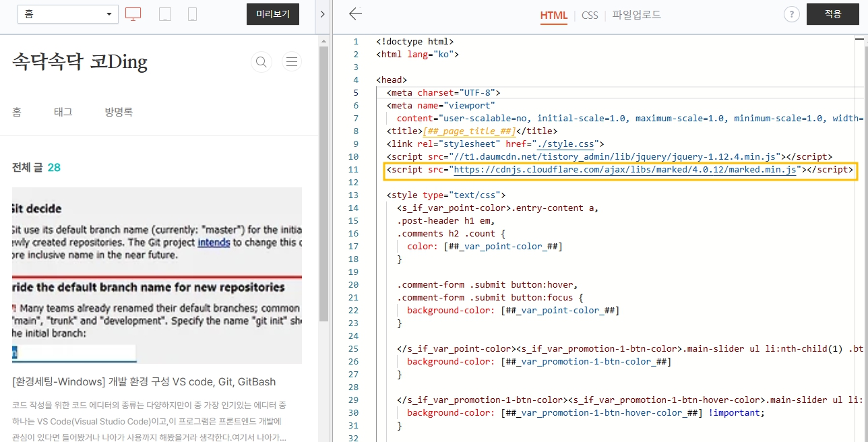
Task: Click the <style type="text/css"> line
Action: (x=446, y=195)
